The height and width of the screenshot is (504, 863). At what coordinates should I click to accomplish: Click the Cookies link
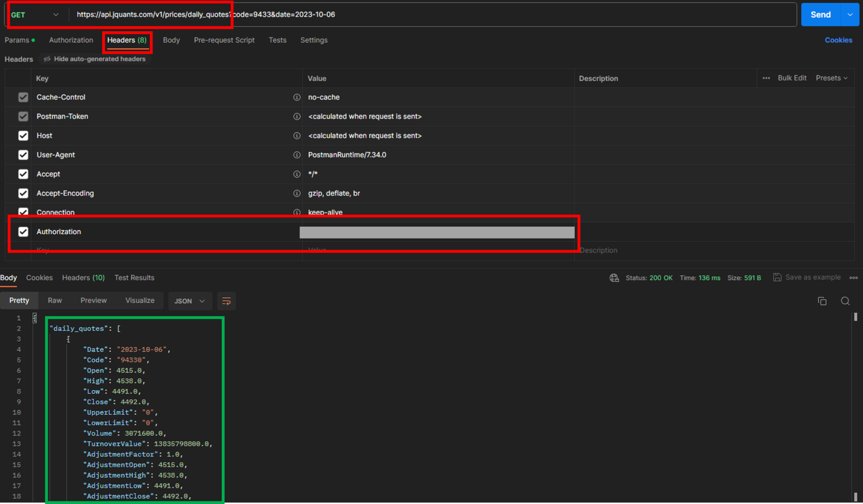[x=838, y=40]
